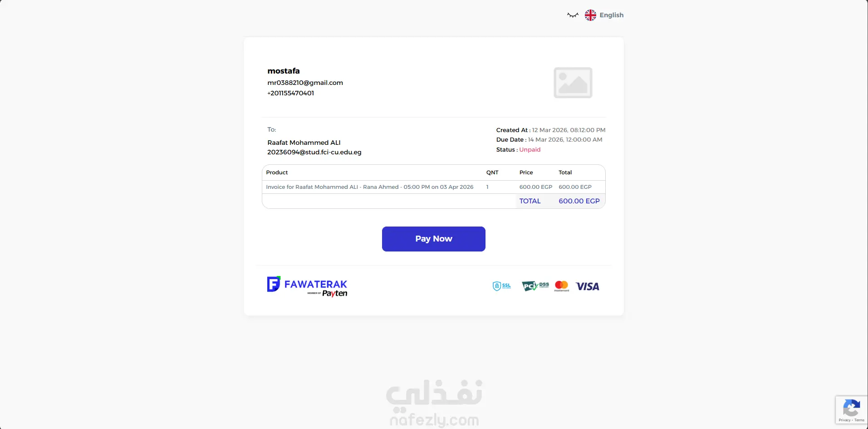Click the reCAPTCHA badge icon
Image resolution: width=868 pixels, height=429 pixels.
click(851, 407)
